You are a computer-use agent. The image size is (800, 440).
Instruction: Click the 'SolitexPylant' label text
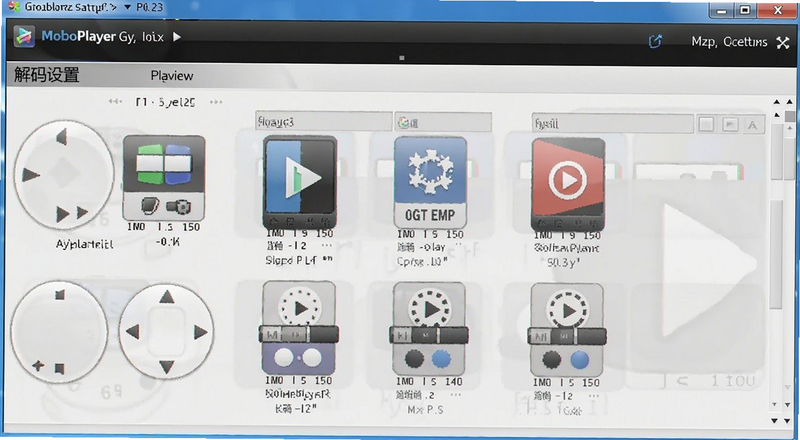pos(566,248)
